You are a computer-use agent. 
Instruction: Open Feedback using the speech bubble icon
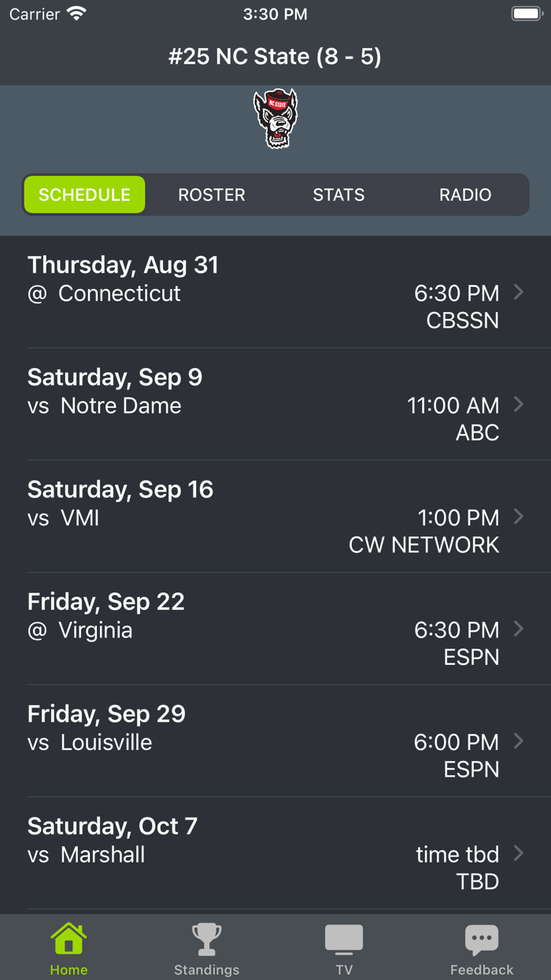pos(482,938)
